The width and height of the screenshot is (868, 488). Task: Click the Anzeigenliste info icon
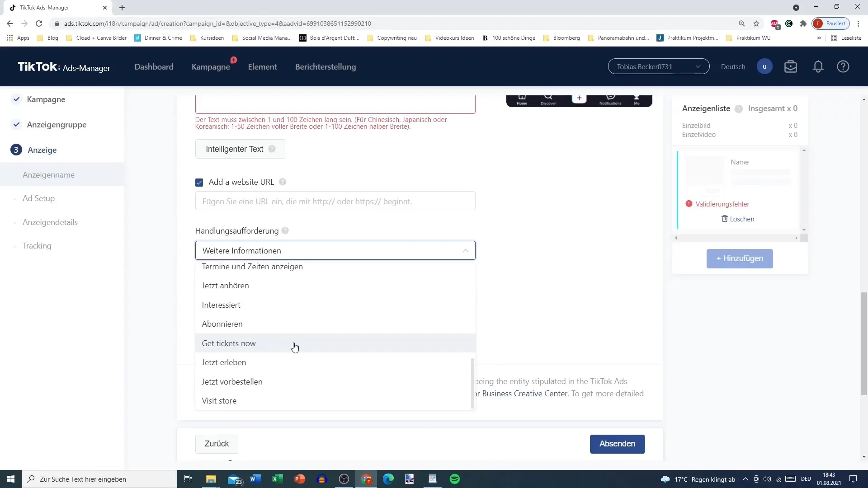pyautogui.click(x=739, y=109)
